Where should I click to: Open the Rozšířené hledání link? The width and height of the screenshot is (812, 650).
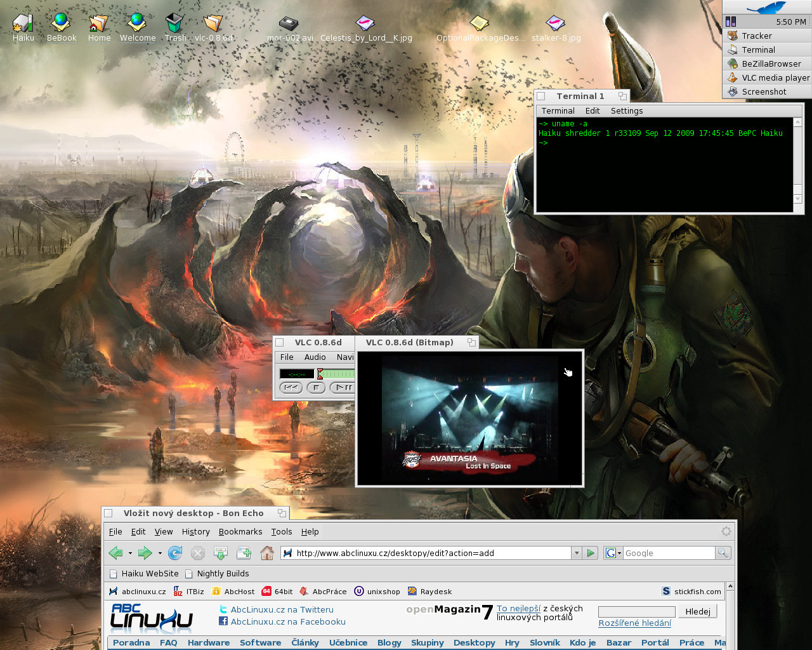tap(634, 623)
